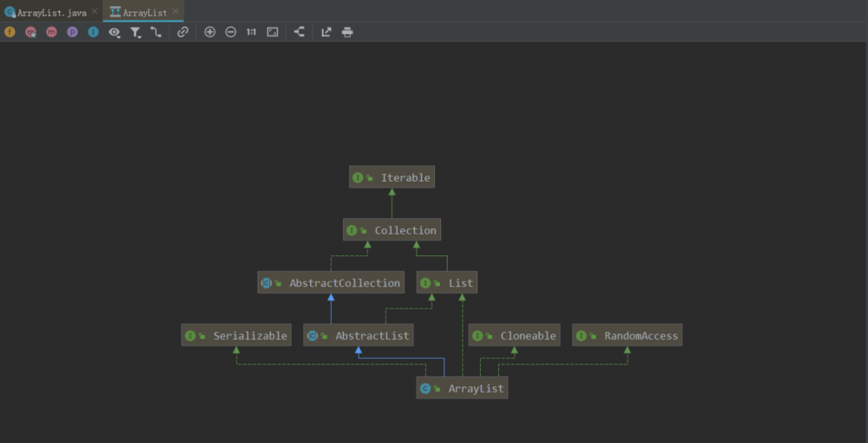Click the edge routing style icon
The height and width of the screenshot is (443, 868).
156,32
